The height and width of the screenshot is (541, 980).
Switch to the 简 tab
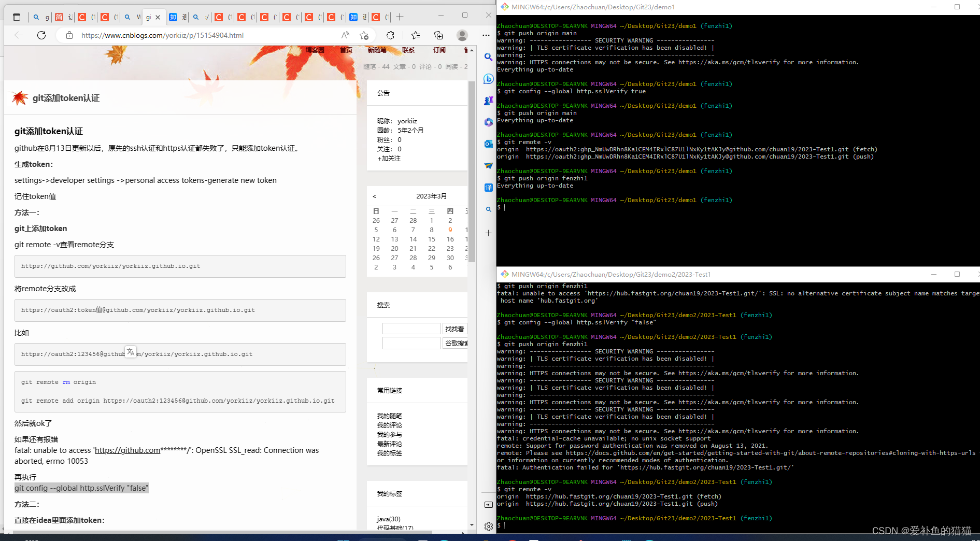click(63, 17)
